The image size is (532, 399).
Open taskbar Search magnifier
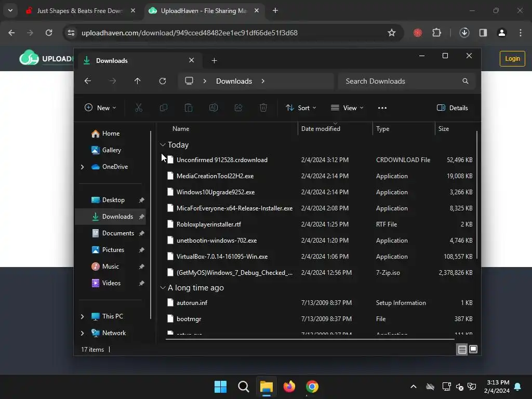tap(243, 387)
